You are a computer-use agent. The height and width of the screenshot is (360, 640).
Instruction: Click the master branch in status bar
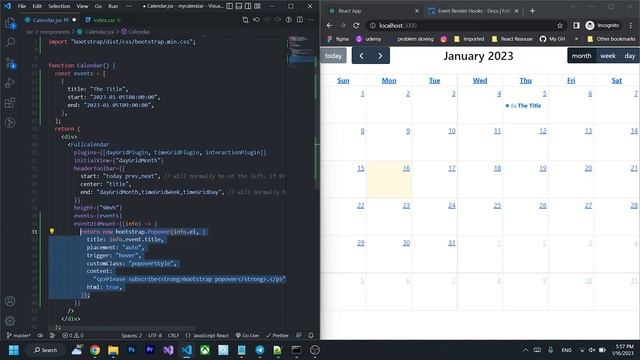(18, 335)
